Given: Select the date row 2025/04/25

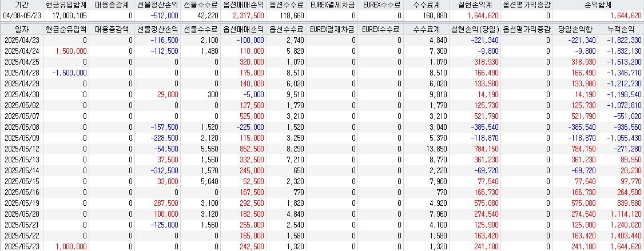Looking at the screenshot, I should 21,62.
